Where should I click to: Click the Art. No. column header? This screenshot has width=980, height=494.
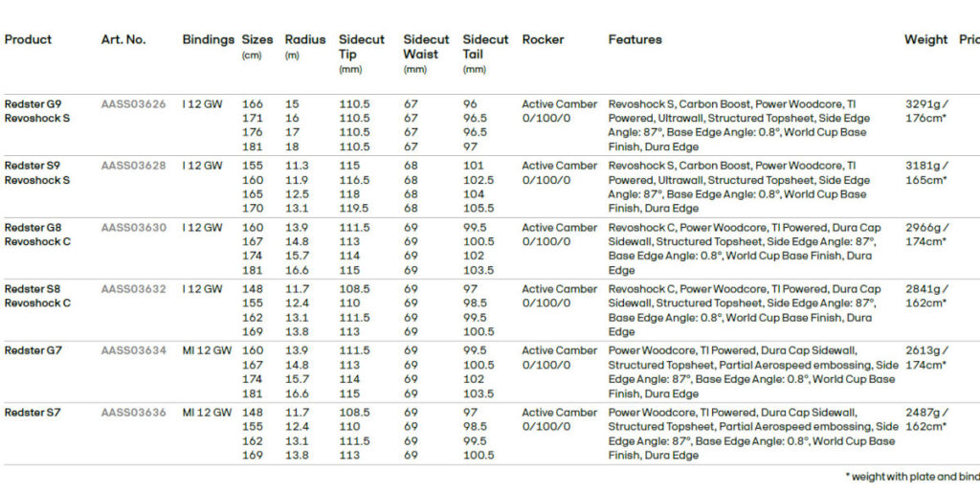coord(123,40)
